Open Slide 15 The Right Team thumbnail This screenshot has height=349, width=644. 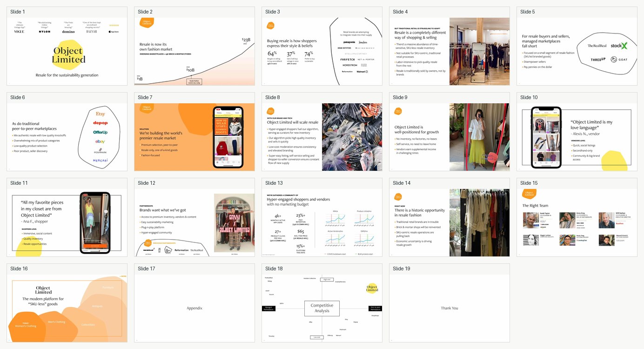coord(577,222)
